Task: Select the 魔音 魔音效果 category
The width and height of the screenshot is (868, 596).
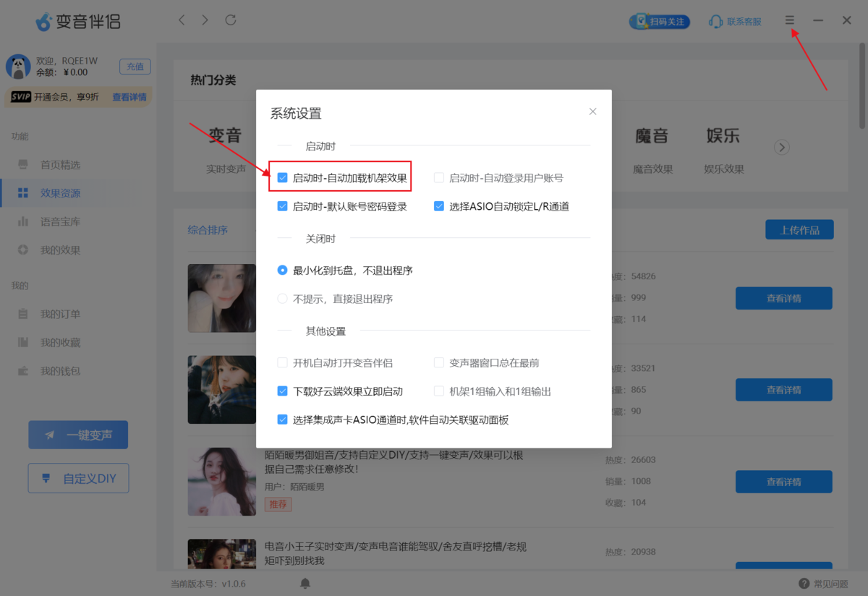Action: (652, 150)
